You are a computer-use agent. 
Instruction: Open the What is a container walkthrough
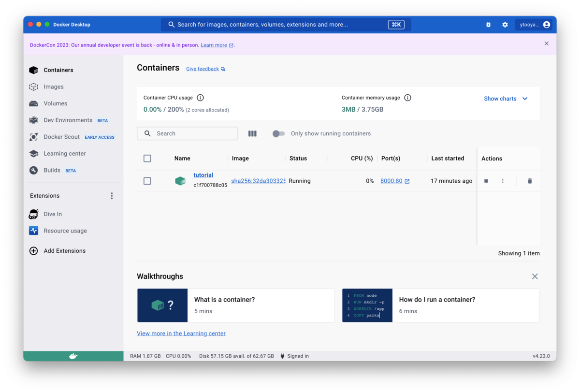[236, 305]
